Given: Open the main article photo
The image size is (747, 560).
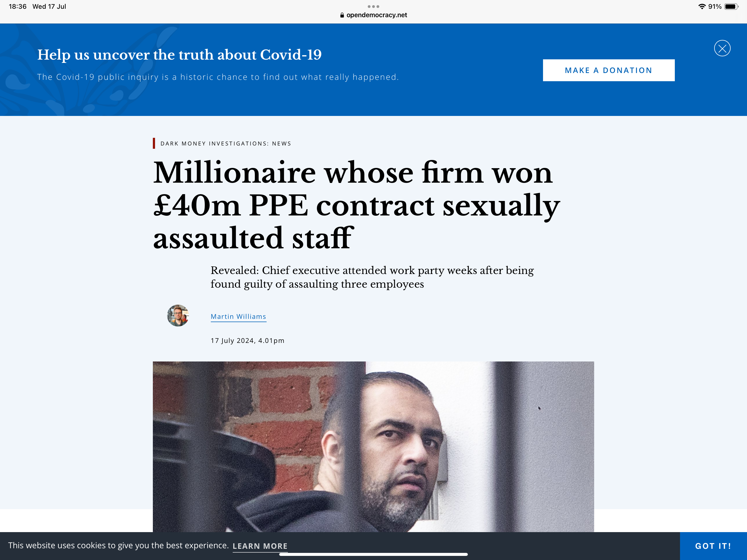Looking at the screenshot, I should click(373, 446).
